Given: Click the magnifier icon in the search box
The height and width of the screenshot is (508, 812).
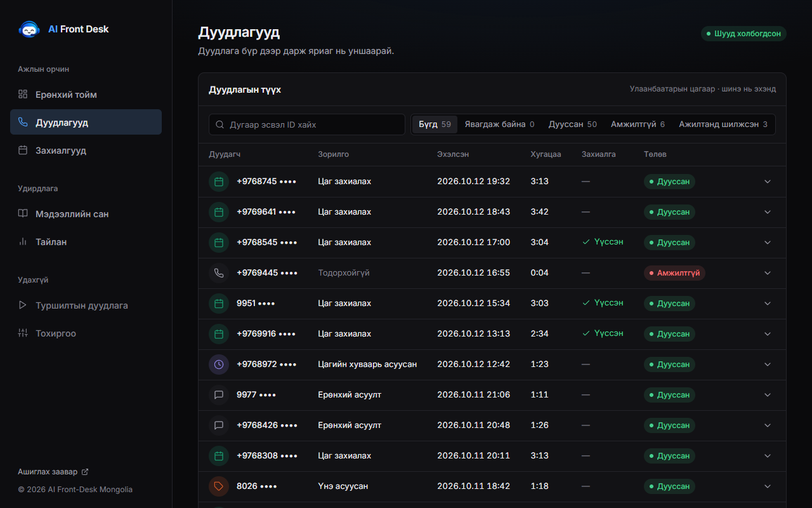Looking at the screenshot, I should (x=220, y=124).
